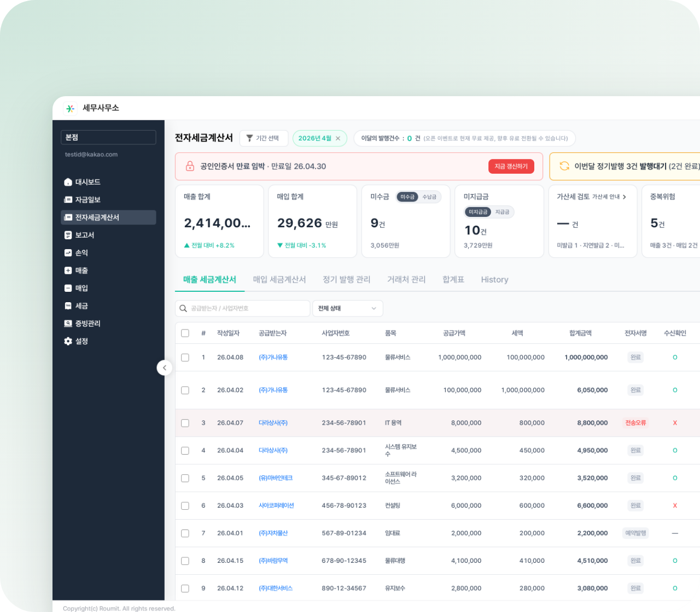Click 합계금액 column header
700x612 pixels.
point(580,333)
